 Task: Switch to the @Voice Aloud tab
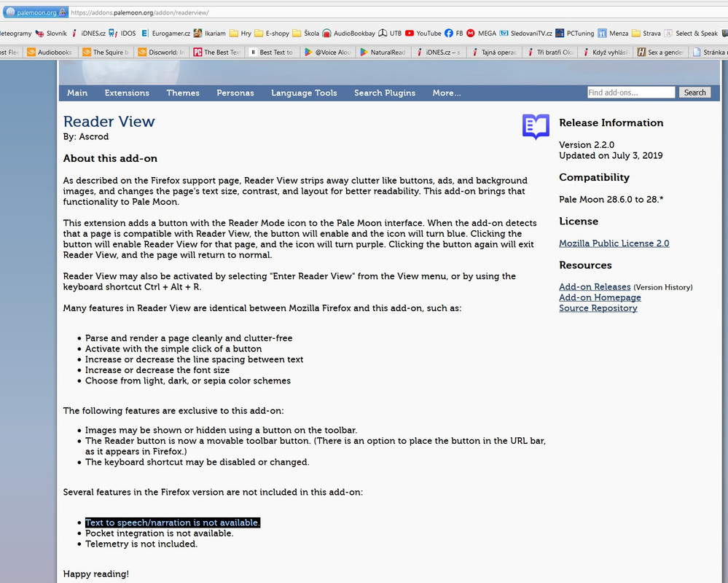pyautogui.click(x=328, y=52)
